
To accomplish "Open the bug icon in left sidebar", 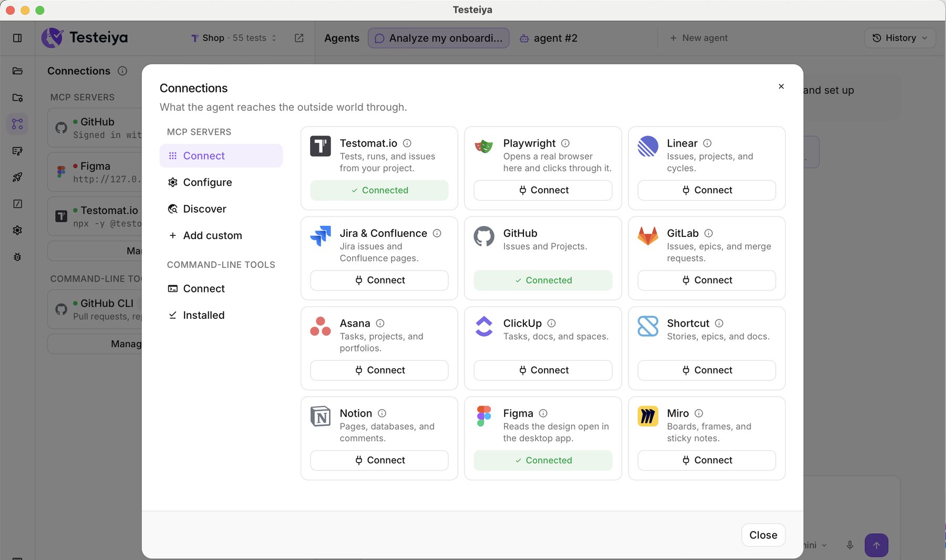I will [17, 257].
